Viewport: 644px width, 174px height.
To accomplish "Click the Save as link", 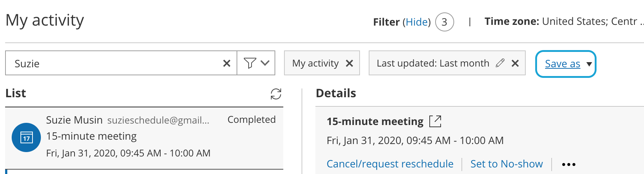I will coord(562,64).
